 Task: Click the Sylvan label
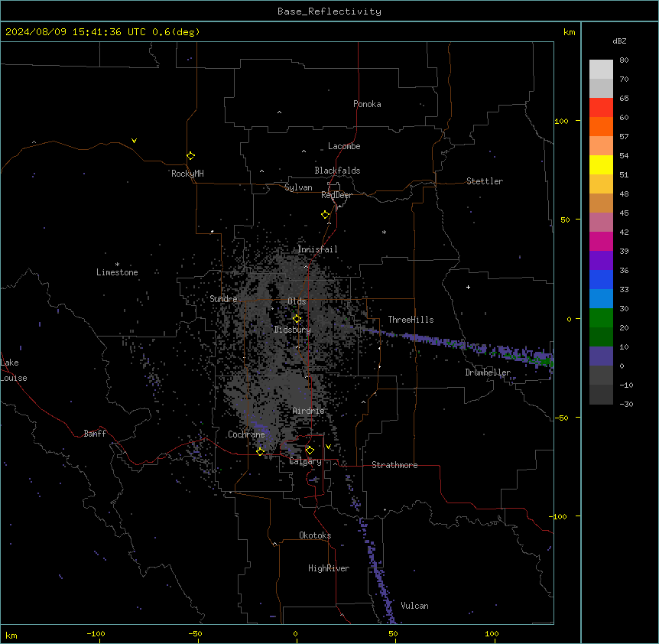tap(298, 187)
